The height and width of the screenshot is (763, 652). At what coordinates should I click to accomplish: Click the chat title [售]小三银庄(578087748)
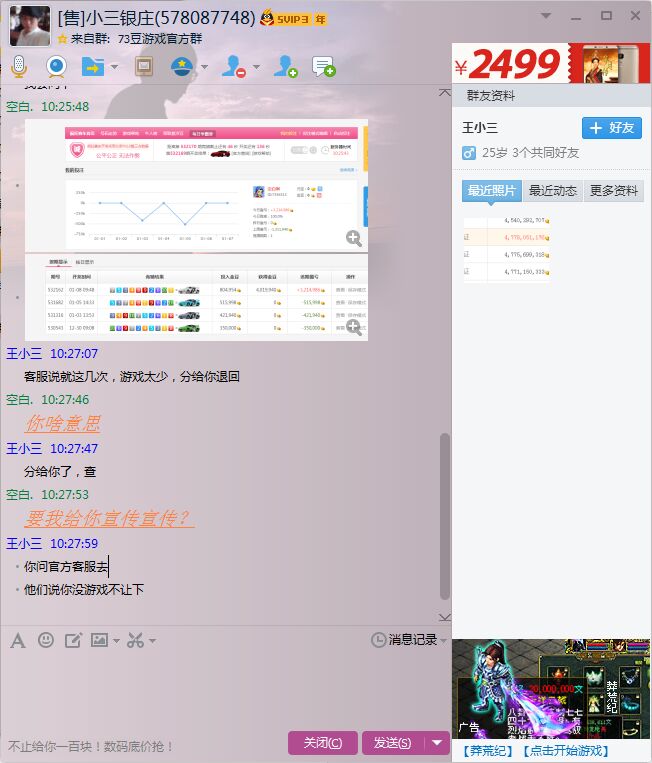(156, 18)
